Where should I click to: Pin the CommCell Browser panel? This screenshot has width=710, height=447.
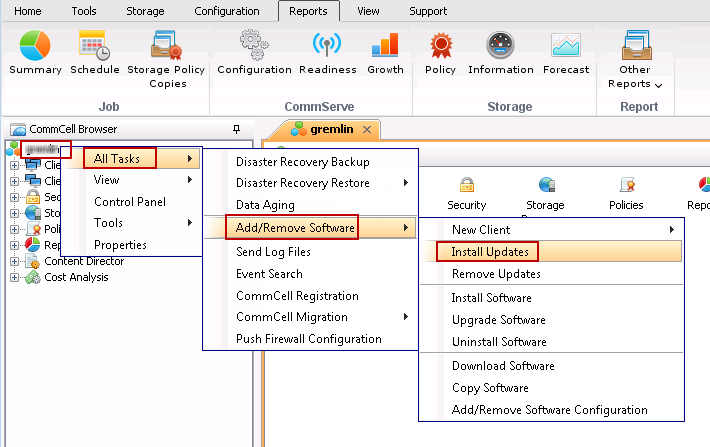[x=236, y=130]
